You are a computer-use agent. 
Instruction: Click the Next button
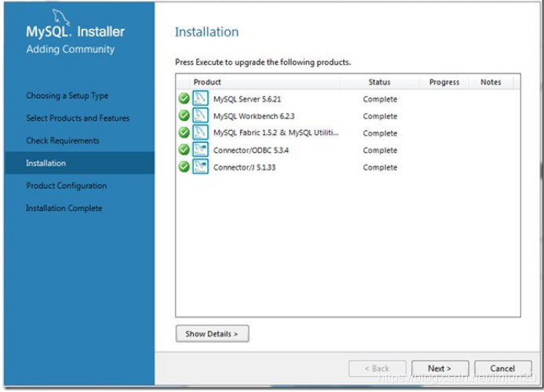pyautogui.click(x=440, y=368)
